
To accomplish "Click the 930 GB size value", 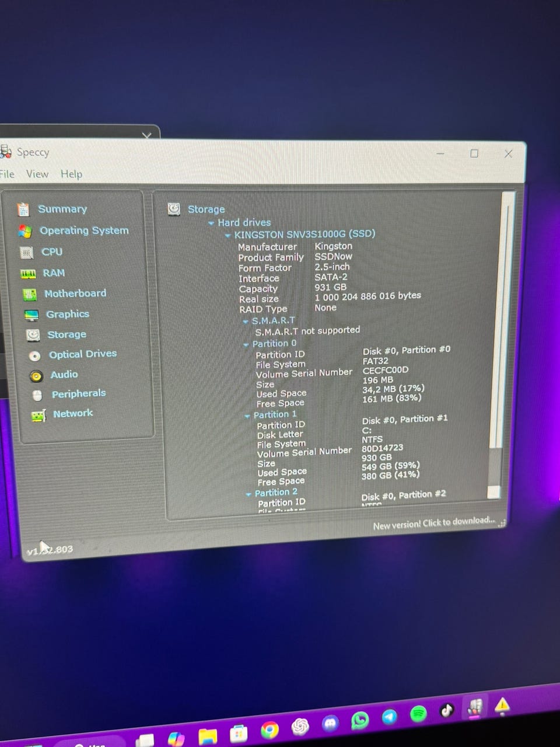I will pos(376,458).
